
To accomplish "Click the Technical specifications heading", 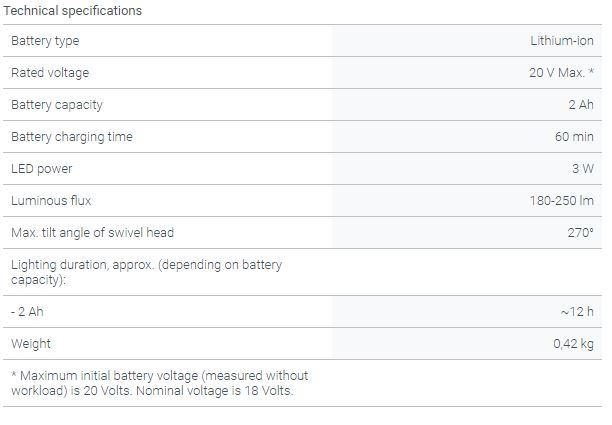I will 74,11.
